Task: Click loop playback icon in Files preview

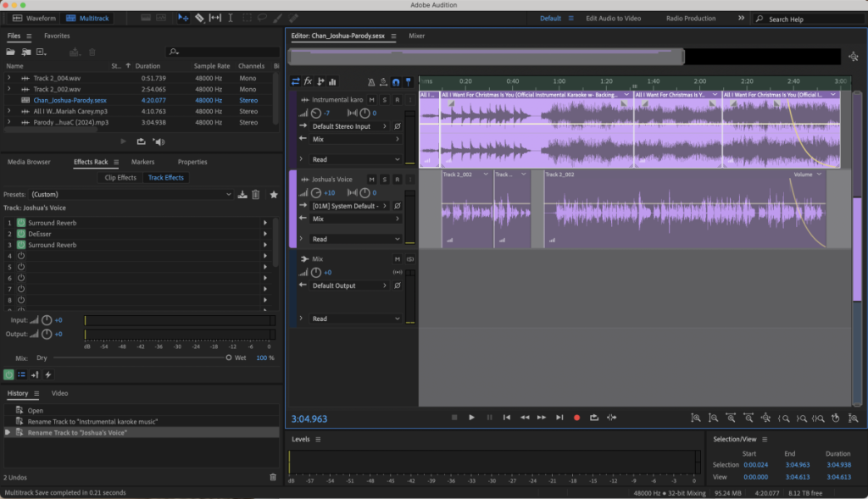Action: pyautogui.click(x=142, y=141)
